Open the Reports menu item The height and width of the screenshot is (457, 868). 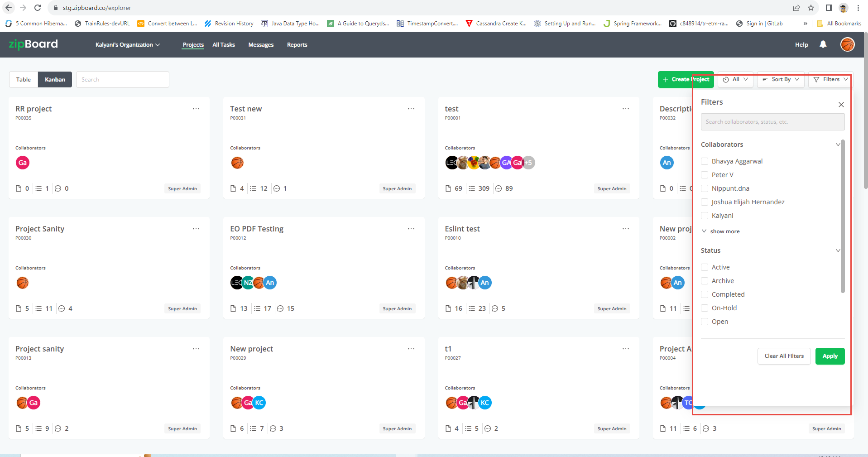tap(297, 44)
